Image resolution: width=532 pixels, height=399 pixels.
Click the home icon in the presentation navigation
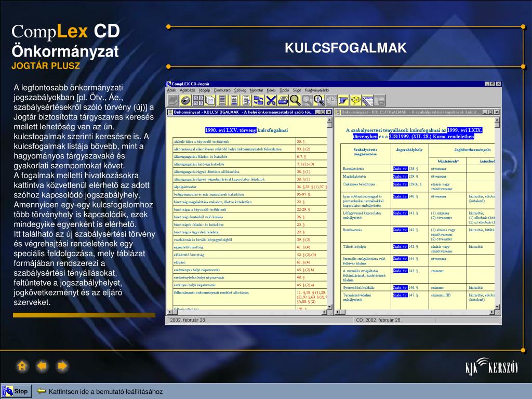(22, 366)
